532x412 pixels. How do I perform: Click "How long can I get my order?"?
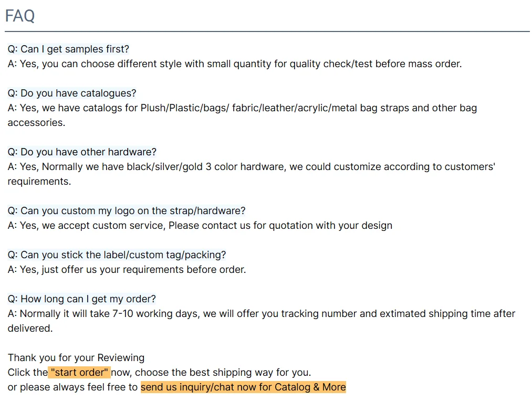pos(82,299)
